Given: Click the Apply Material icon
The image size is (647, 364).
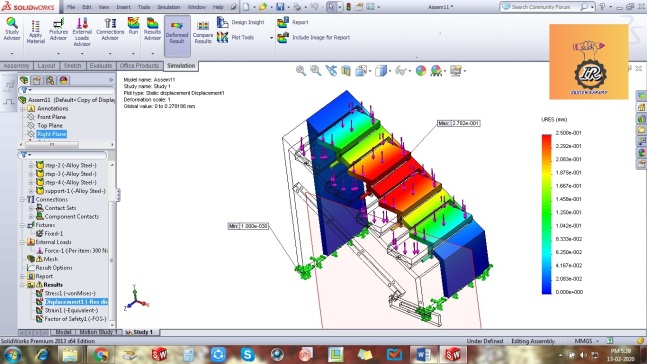Looking at the screenshot, I should (35, 32).
